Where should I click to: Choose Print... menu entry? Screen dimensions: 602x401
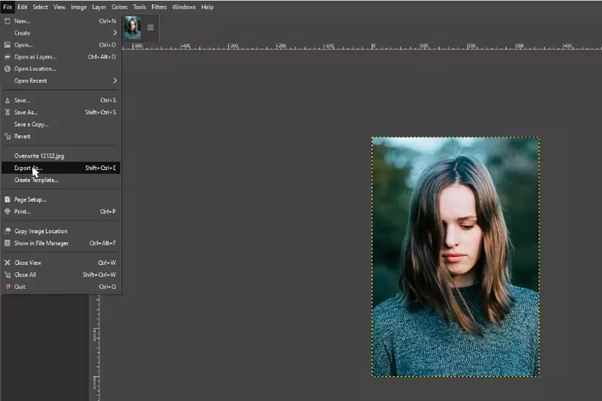61,211
